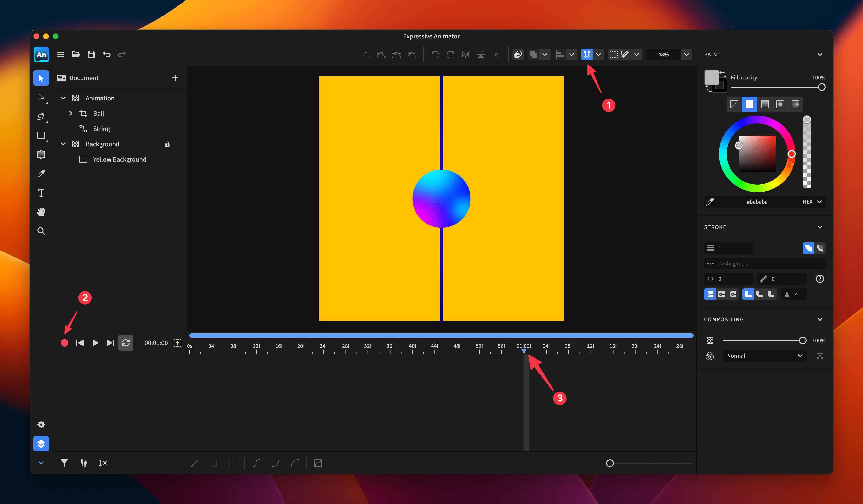
Task: Collapse the STROKE panel section
Action: (820, 227)
